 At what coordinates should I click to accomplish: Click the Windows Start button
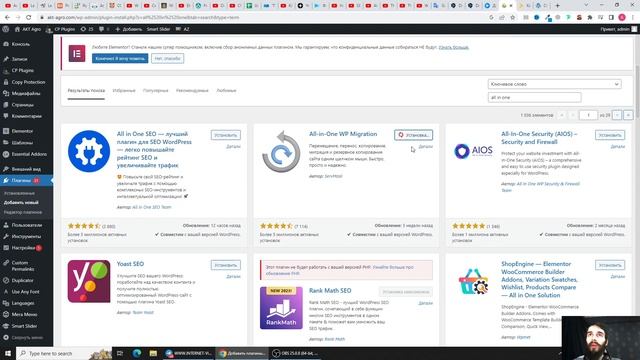click(x=8, y=353)
